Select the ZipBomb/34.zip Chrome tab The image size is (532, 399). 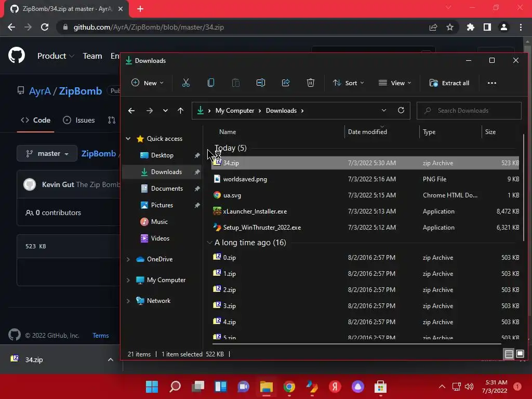click(x=66, y=9)
